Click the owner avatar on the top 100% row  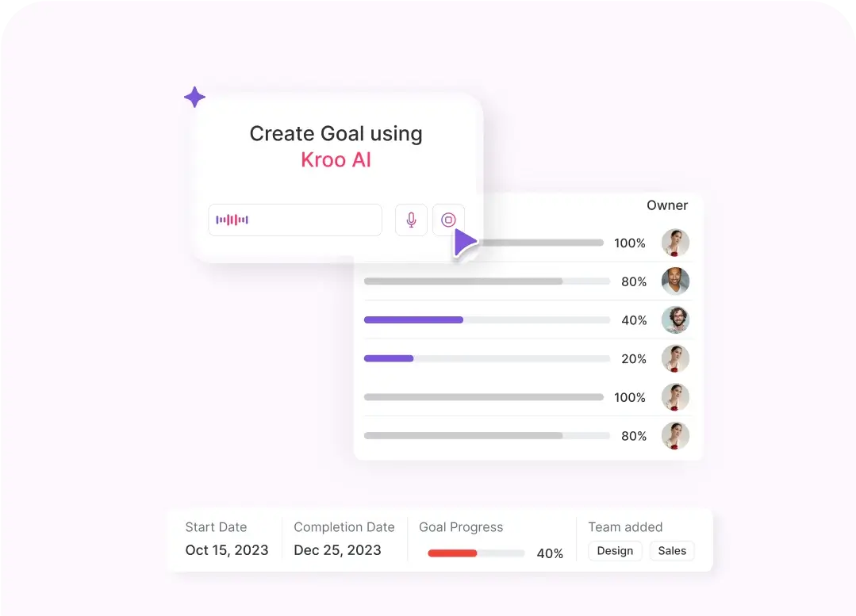click(x=675, y=243)
